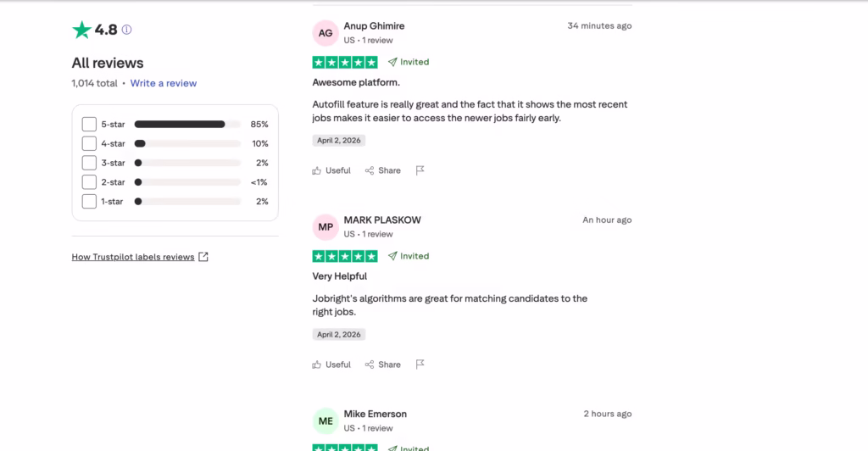The width and height of the screenshot is (868, 451).
Task: Open Mike Emerson's reviewer profile name
Action: [375, 414]
